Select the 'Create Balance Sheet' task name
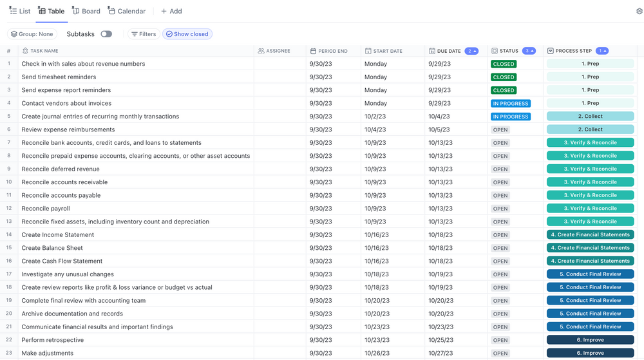This screenshot has height=360, width=644. (x=52, y=248)
